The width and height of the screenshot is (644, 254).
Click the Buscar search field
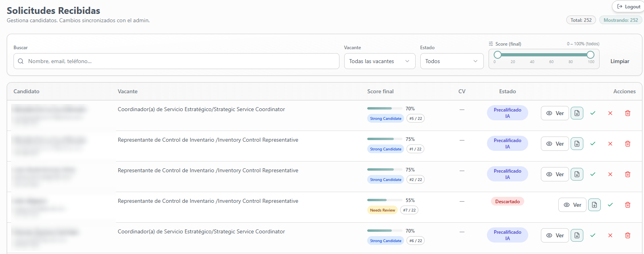[176, 61]
